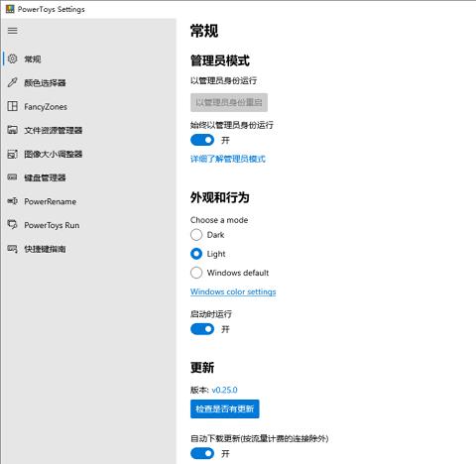Click the FancyZones layout icon
Image resolution: width=476 pixels, height=464 pixels.
[13, 106]
